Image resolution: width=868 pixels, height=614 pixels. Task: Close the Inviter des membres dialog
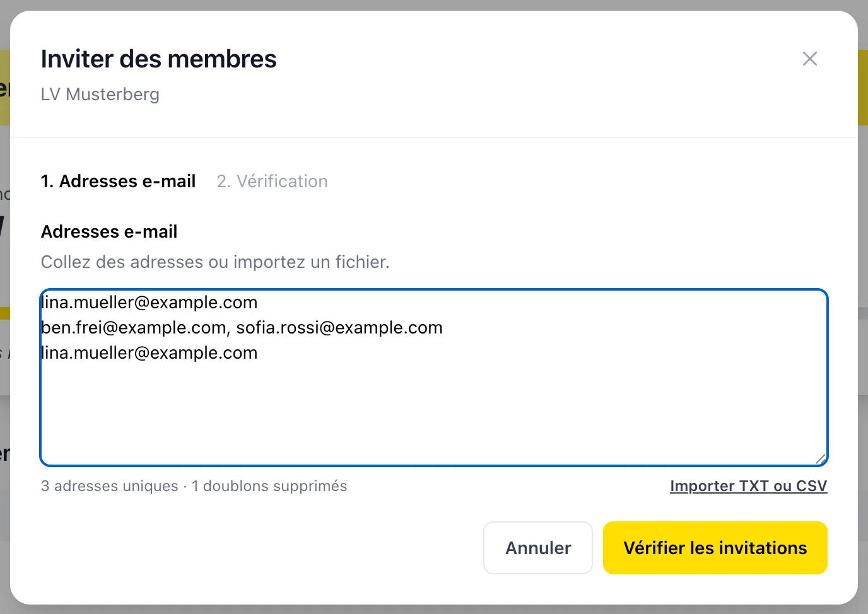point(810,59)
